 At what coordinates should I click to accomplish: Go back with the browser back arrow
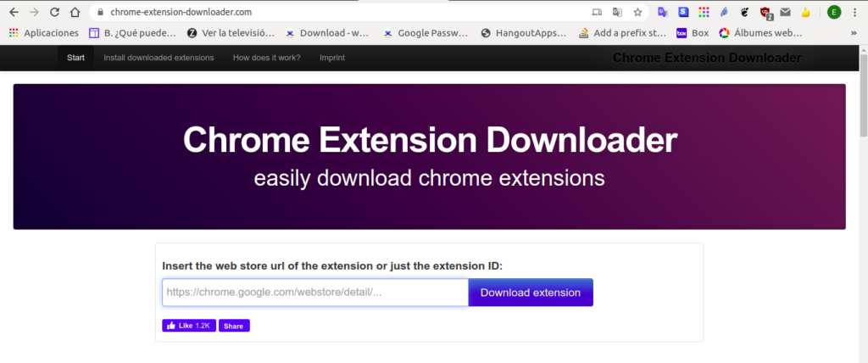click(x=14, y=12)
